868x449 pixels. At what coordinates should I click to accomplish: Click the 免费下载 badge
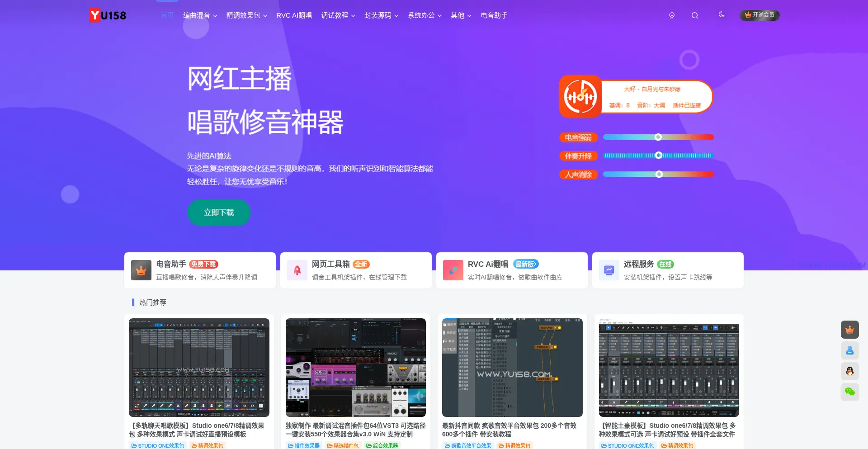pyautogui.click(x=203, y=265)
